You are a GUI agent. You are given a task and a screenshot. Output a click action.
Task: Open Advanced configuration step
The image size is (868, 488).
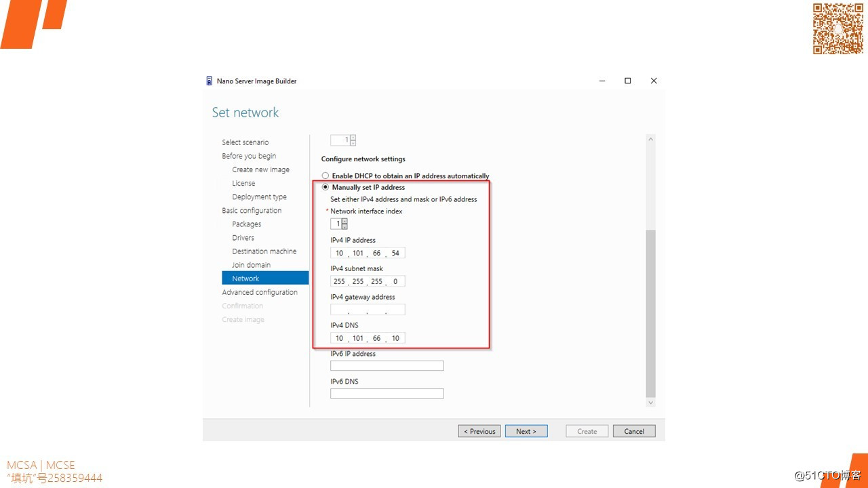[x=260, y=292]
